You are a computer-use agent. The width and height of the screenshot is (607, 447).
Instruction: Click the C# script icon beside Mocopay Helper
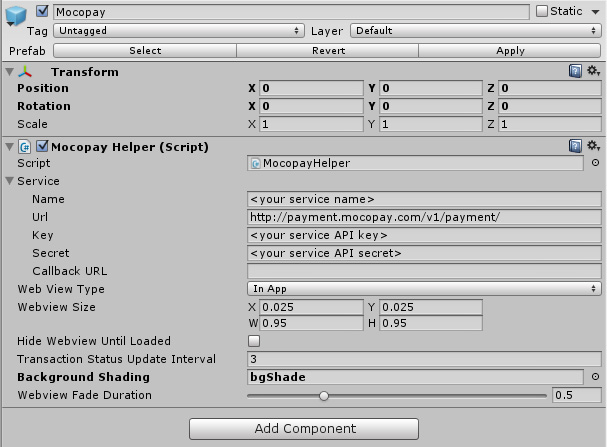(x=24, y=147)
